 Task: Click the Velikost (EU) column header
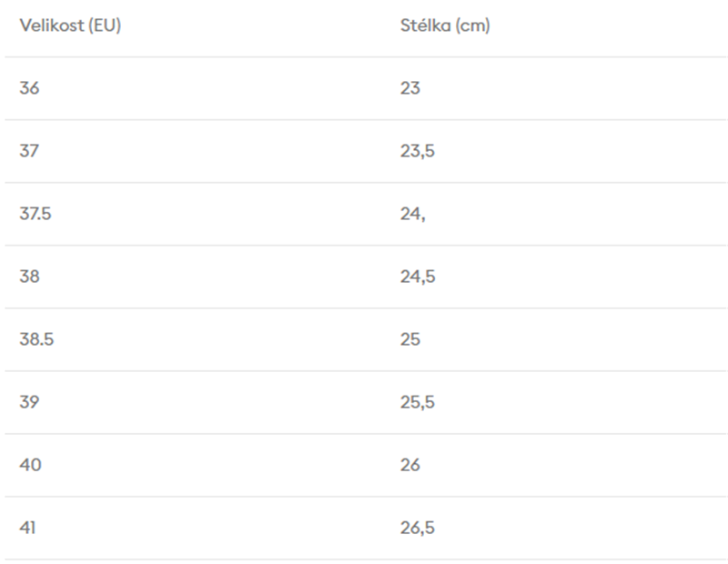click(x=70, y=26)
